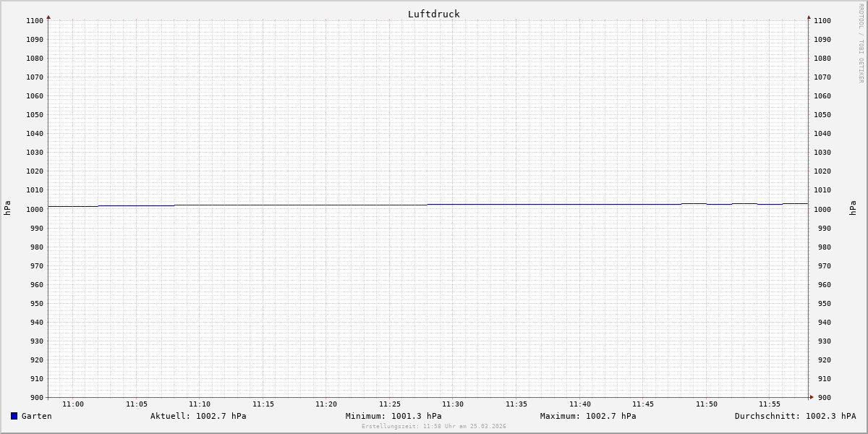The width and height of the screenshot is (868, 434).
Task: Click the red arrow atop the right y-axis
Action: [x=809, y=17]
